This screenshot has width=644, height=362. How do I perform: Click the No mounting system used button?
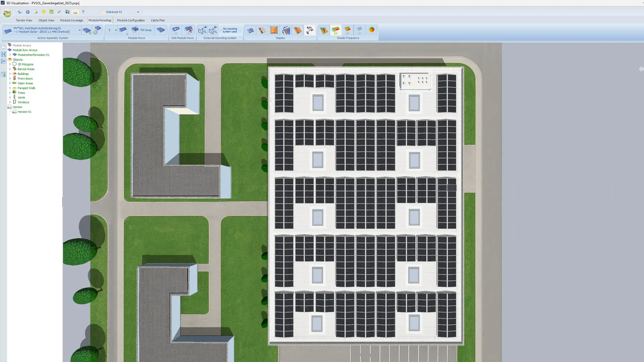click(230, 30)
